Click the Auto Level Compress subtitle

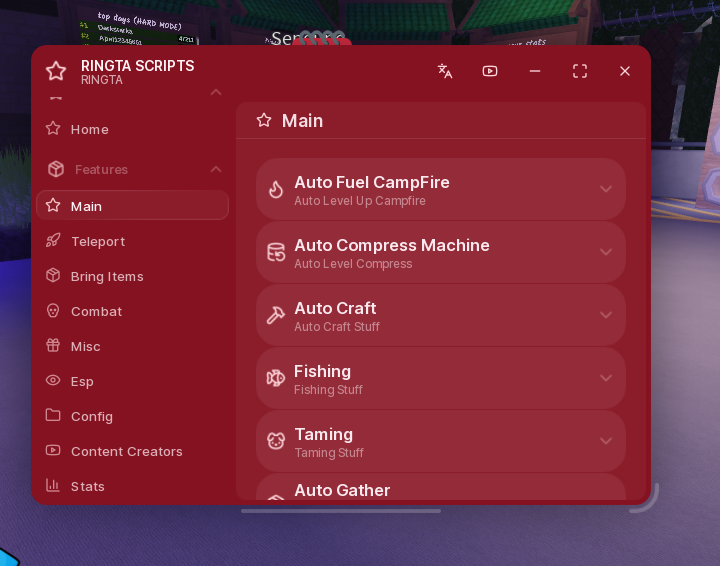(353, 264)
